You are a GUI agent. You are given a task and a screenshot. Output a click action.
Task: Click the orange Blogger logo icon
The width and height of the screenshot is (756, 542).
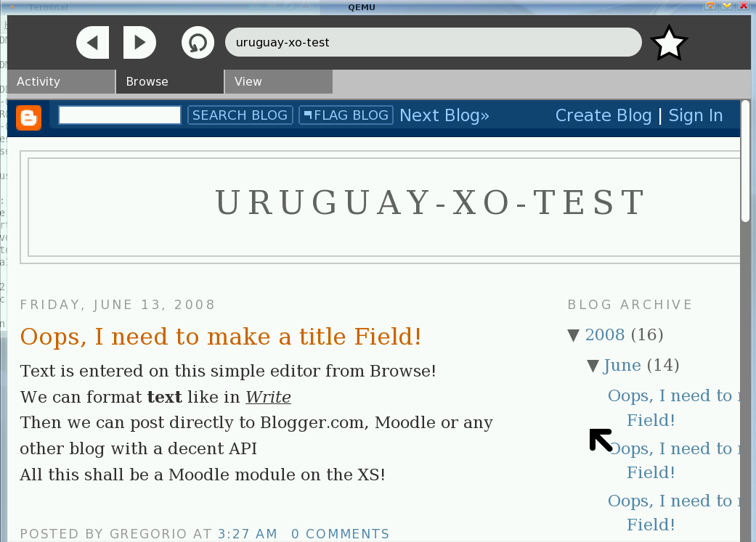point(29,117)
